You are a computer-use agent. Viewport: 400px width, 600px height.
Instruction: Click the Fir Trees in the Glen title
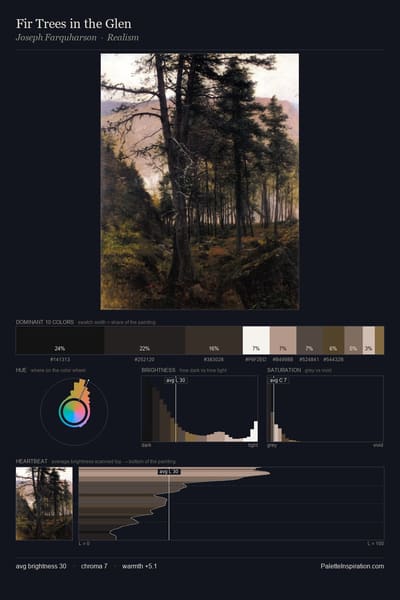point(73,24)
